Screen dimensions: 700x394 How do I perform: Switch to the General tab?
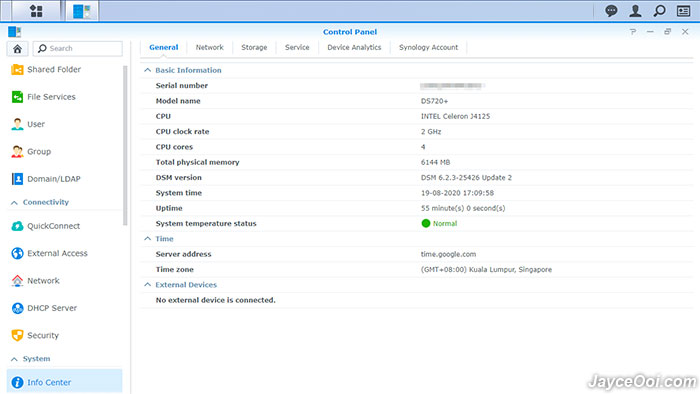163,47
